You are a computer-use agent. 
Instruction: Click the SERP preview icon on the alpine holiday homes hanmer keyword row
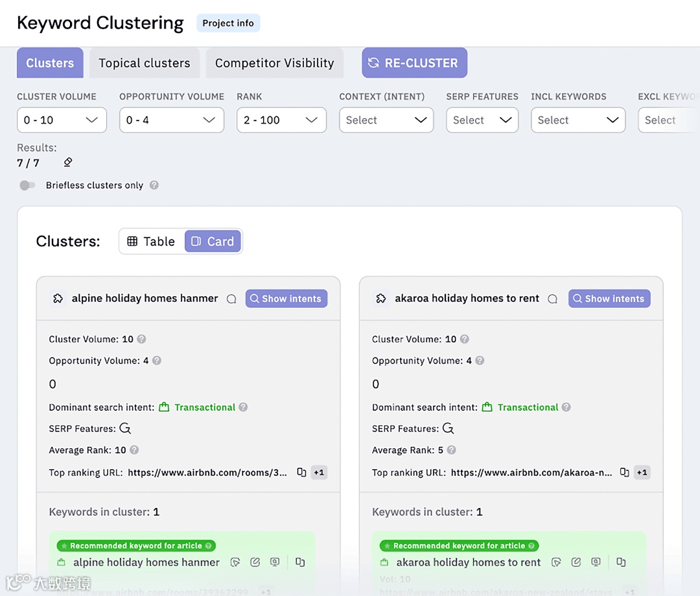(275, 562)
